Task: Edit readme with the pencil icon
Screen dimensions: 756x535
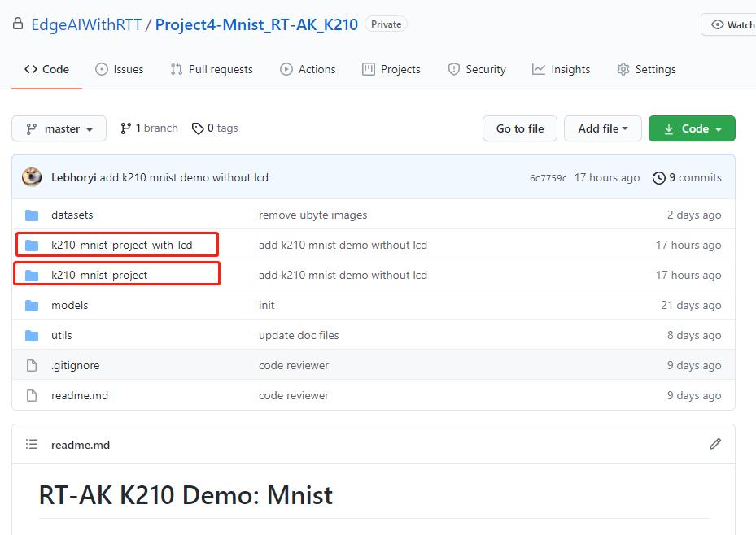Action: point(715,444)
